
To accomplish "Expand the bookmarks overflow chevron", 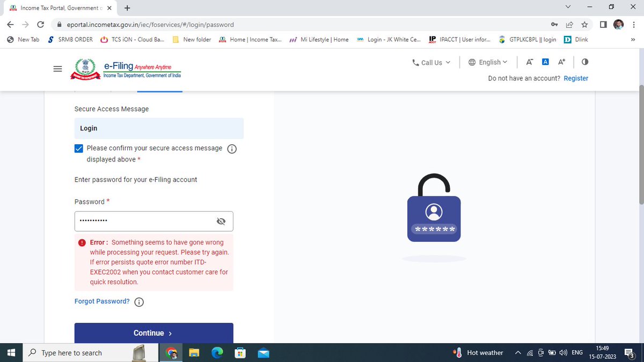I will (x=633, y=40).
